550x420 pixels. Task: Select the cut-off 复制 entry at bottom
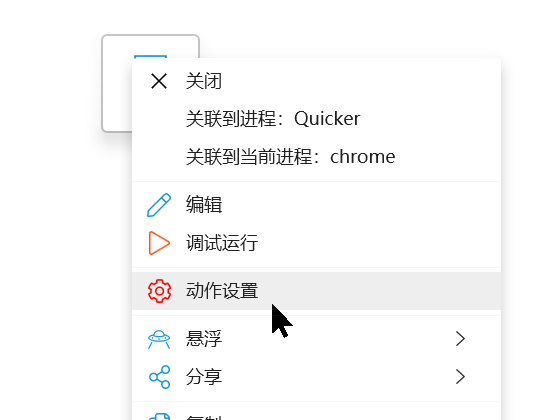point(204,418)
